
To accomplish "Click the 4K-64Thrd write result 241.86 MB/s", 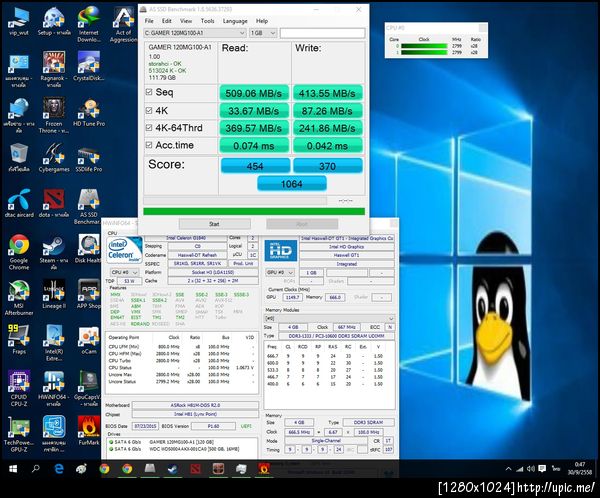I will pyautogui.click(x=328, y=128).
